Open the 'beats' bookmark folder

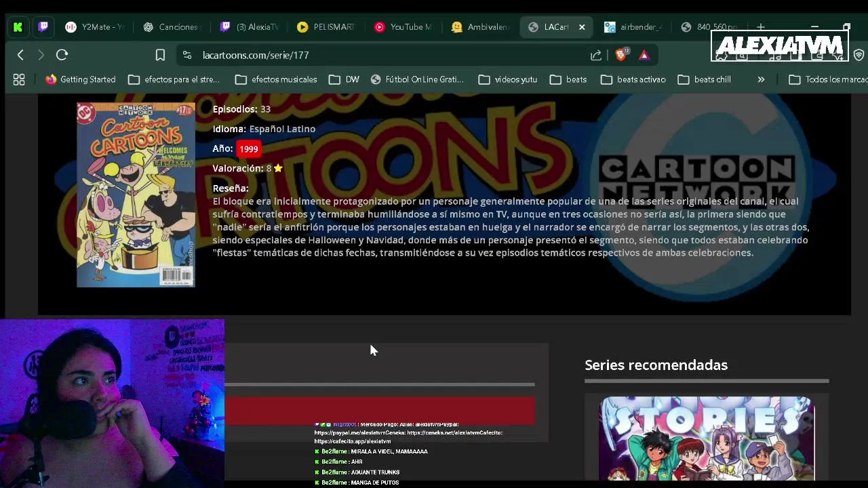pyautogui.click(x=568, y=79)
